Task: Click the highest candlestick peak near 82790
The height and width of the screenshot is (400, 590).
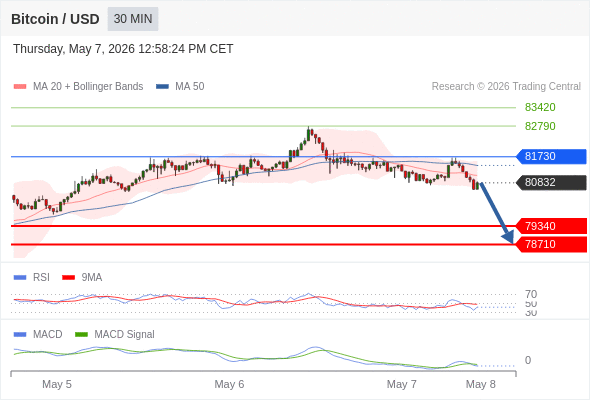Action: 309,134
